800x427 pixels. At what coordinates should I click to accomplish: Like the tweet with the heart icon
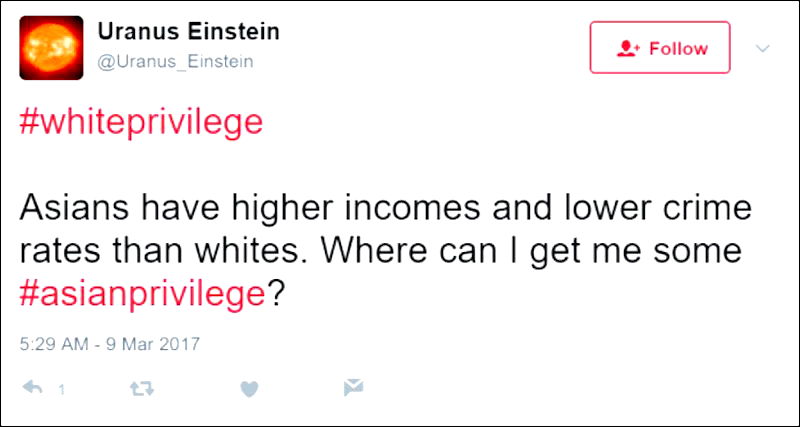[x=250, y=388]
